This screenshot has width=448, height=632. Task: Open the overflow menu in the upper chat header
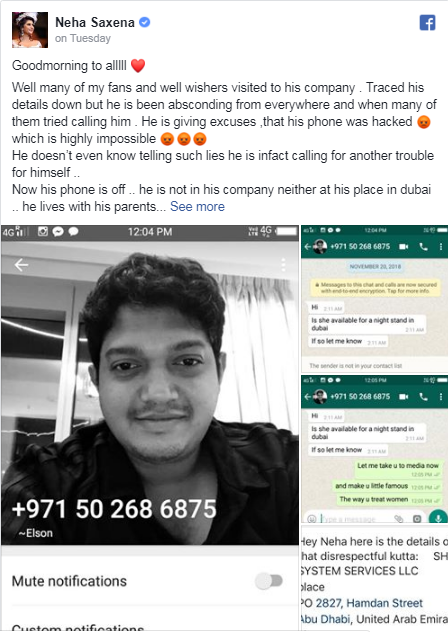tap(441, 246)
